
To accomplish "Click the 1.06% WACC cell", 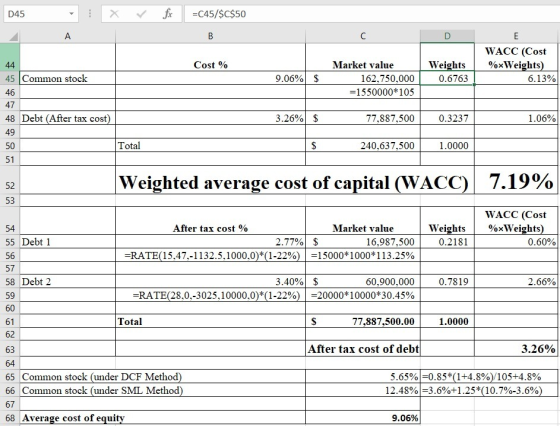I will click(x=516, y=118).
